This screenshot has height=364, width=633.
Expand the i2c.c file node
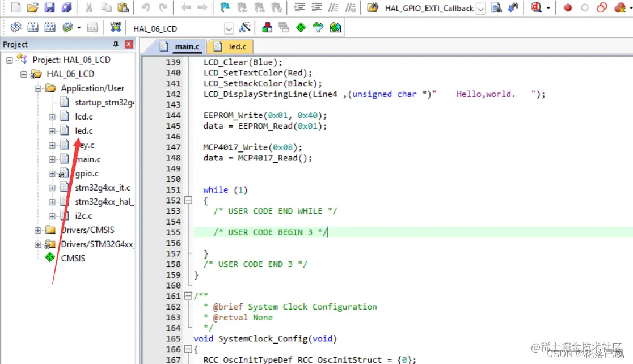click(x=52, y=216)
